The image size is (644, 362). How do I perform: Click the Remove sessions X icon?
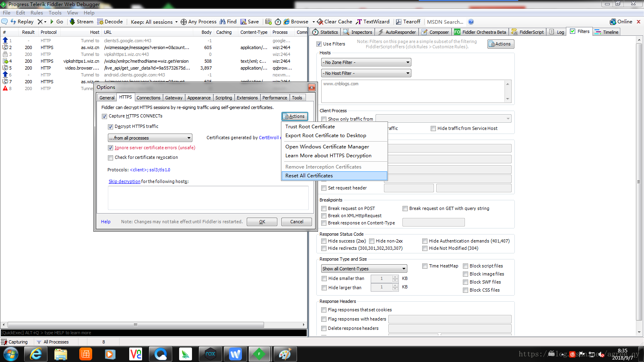click(40, 22)
